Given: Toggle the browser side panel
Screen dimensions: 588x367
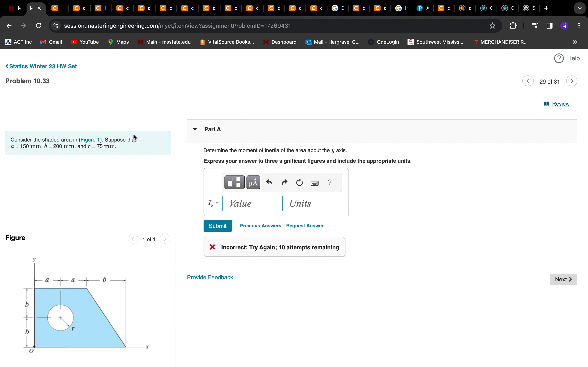Looking at the screenshot, I should click(549, 26).
